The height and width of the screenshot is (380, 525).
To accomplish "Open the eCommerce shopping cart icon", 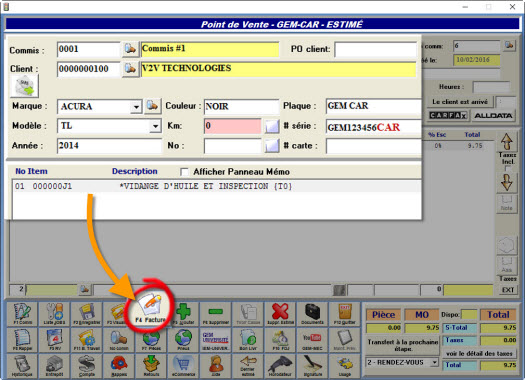I will pos(183,366).
